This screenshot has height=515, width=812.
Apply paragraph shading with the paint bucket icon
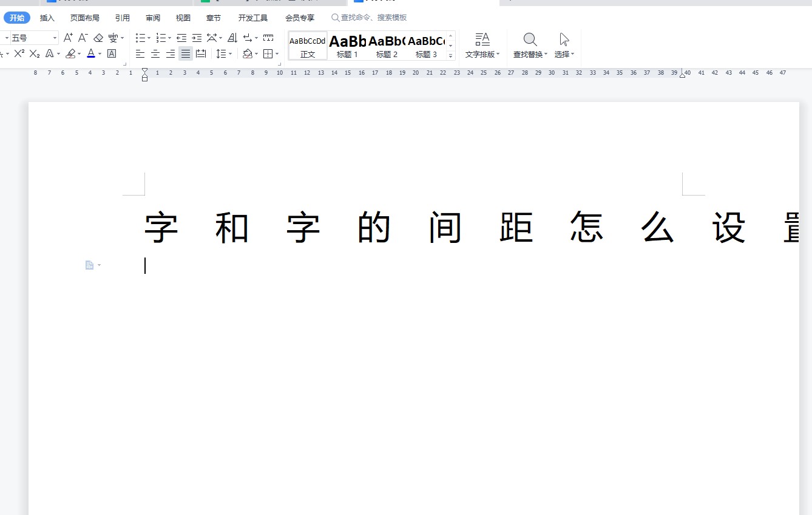tap(247, 53)
